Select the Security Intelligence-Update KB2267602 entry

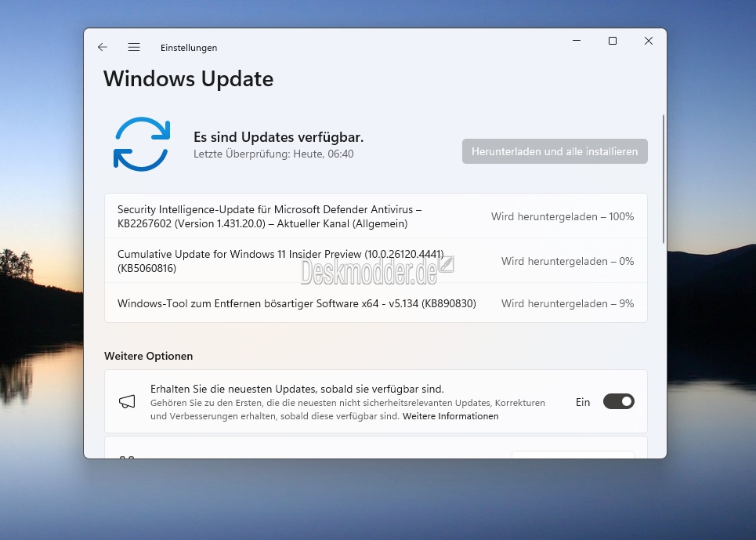click(375, 216)
